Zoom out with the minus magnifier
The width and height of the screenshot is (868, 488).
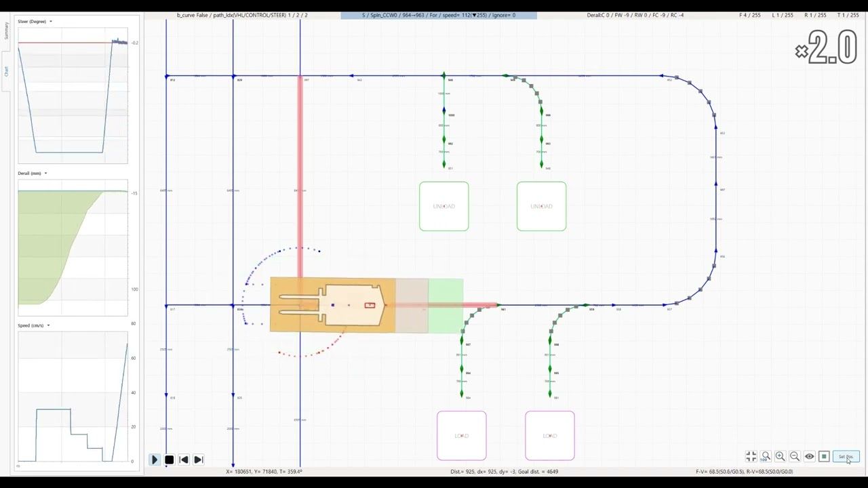point(795,457)
